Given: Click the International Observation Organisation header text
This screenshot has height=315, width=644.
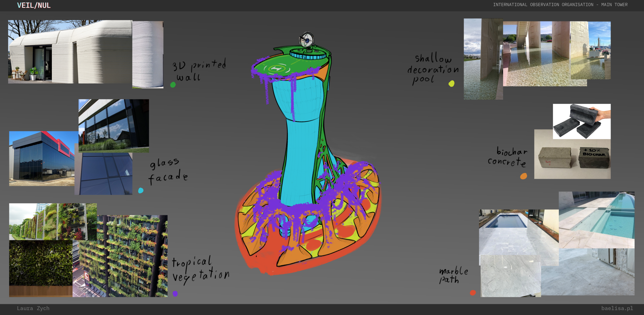Looking at the screenshot, I should tap(560, 5).
